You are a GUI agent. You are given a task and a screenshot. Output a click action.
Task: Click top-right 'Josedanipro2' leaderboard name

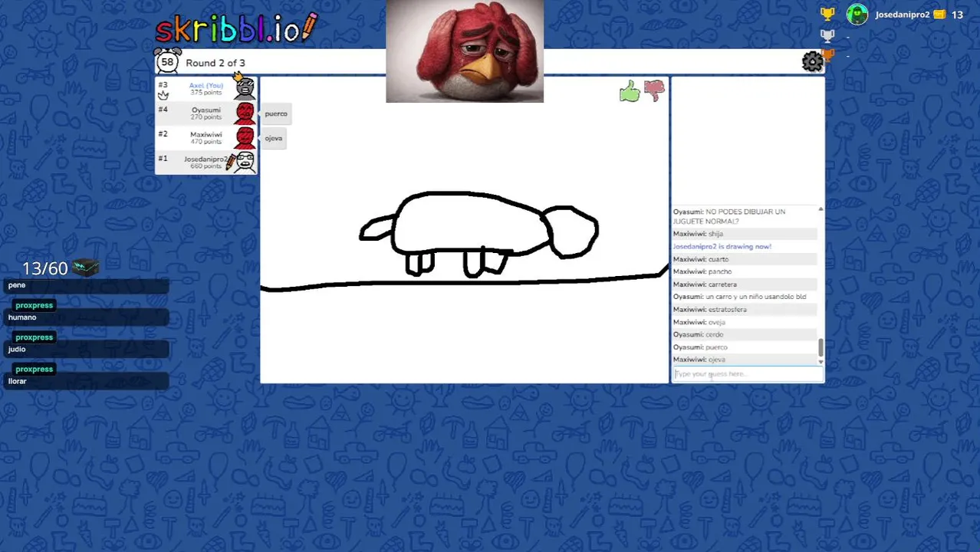[903, 15]
